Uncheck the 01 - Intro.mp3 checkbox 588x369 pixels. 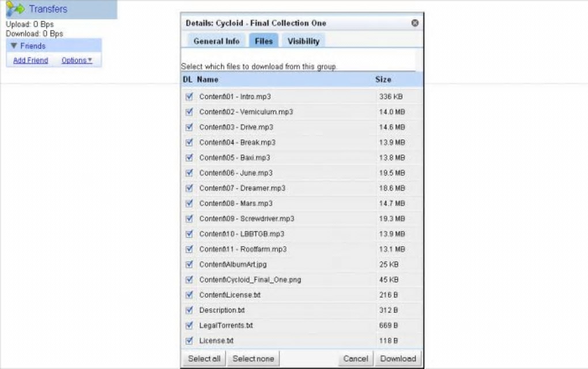click(189, 96)
